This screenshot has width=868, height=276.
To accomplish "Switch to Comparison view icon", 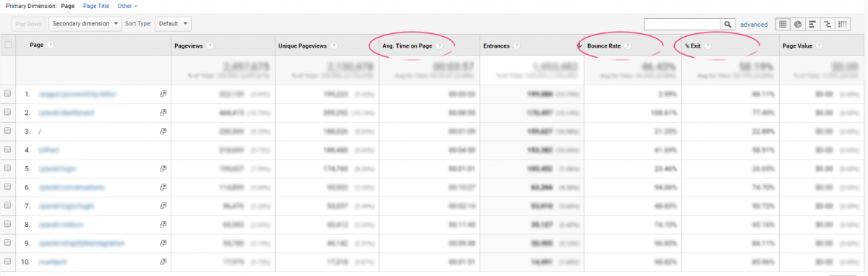I will [x=827, y=24].
